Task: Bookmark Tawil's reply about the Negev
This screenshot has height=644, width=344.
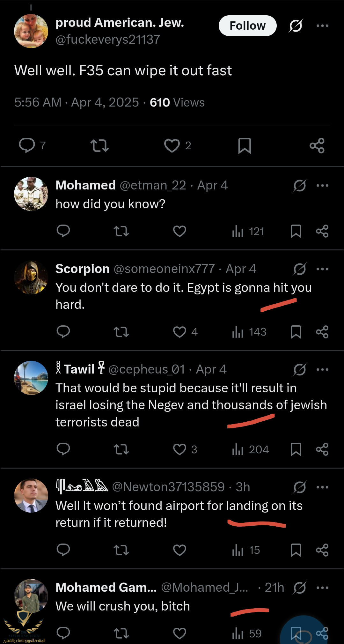Action: click(x=296, y=449)
